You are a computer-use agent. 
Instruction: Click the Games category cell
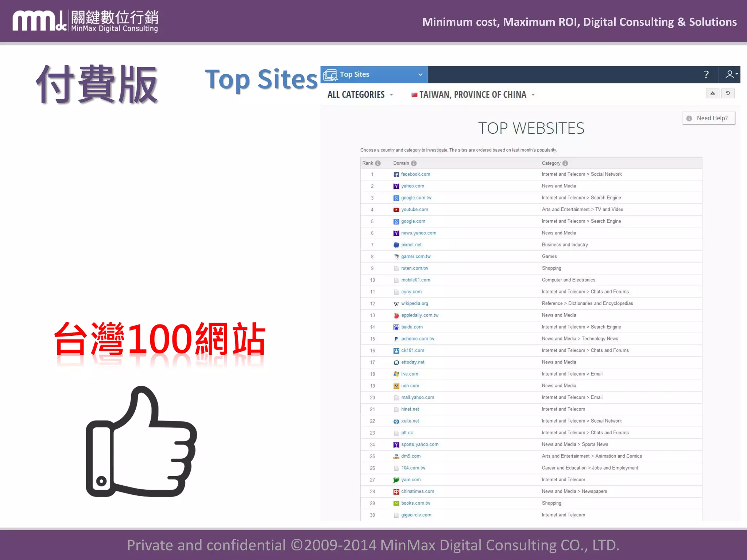549,257
